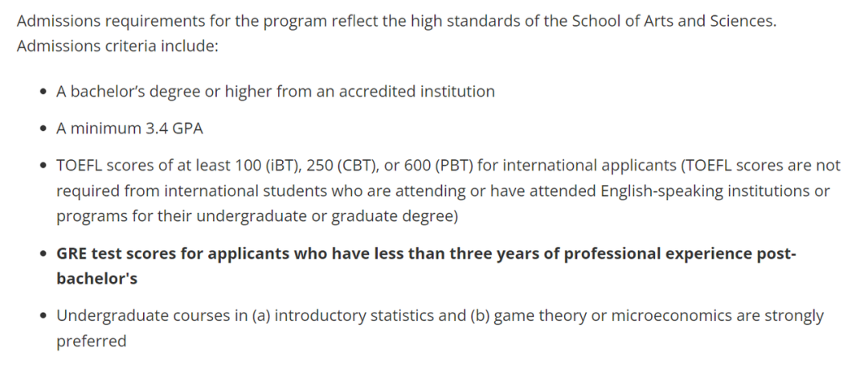The width and height of the screenshot is (868, 369).
Task: Click the bold word "bachelor's" on second GRE line
Action: tap(97, 278)
